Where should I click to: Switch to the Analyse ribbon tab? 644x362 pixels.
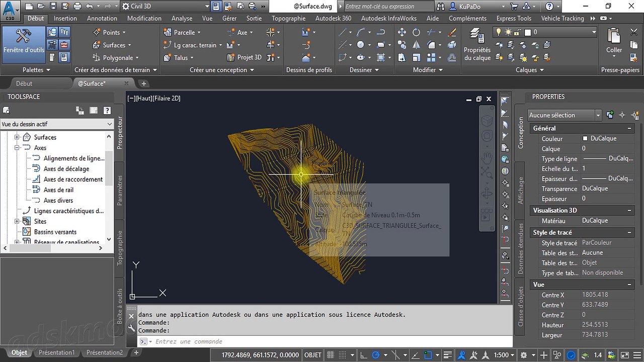[182, 19]
